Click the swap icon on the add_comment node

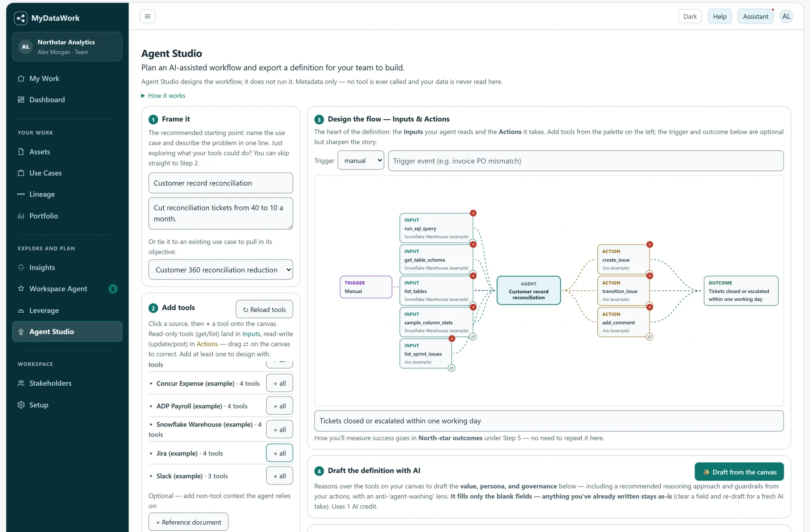(649, 337)
